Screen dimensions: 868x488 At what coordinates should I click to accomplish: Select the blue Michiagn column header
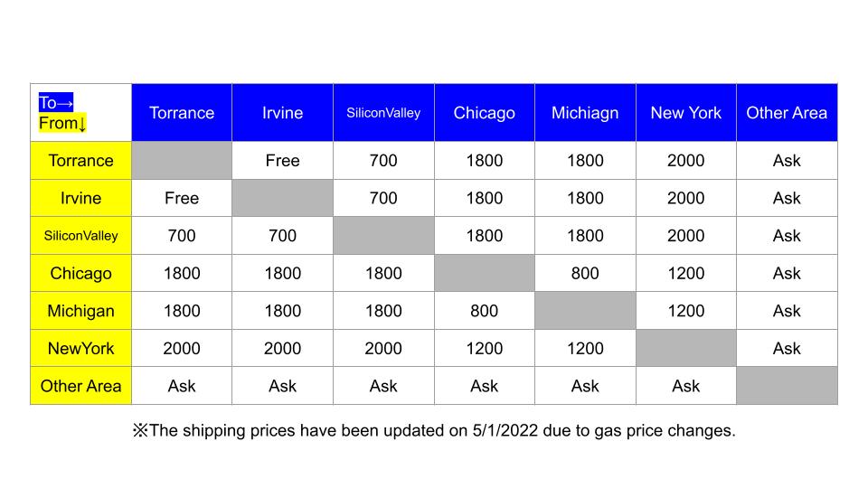[x=585, y=113]
